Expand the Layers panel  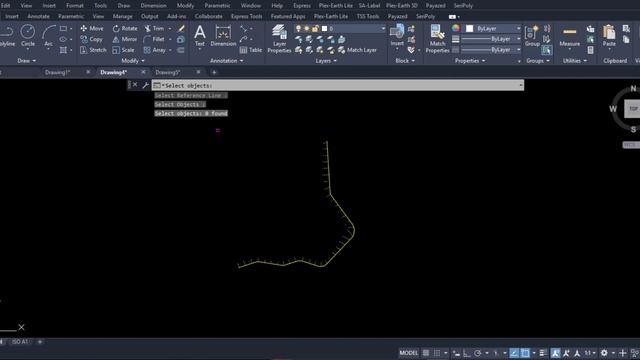point(326,61)
